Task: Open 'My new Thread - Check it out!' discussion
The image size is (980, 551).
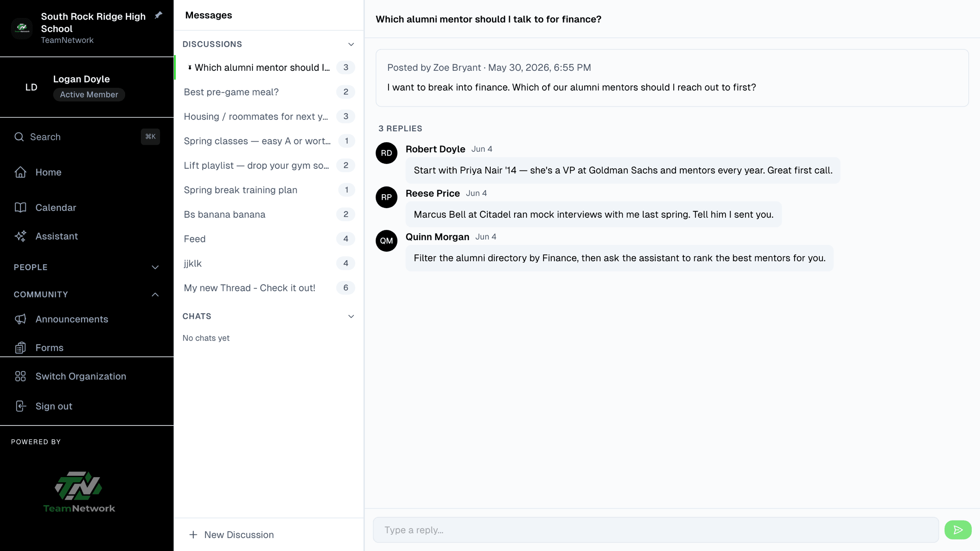Action: click(269, 288)
